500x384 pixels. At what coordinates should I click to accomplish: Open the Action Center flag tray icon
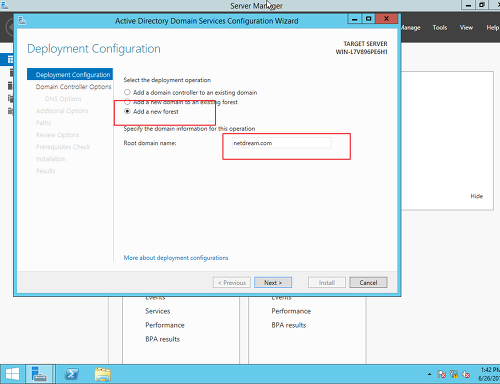pos(442,374)
